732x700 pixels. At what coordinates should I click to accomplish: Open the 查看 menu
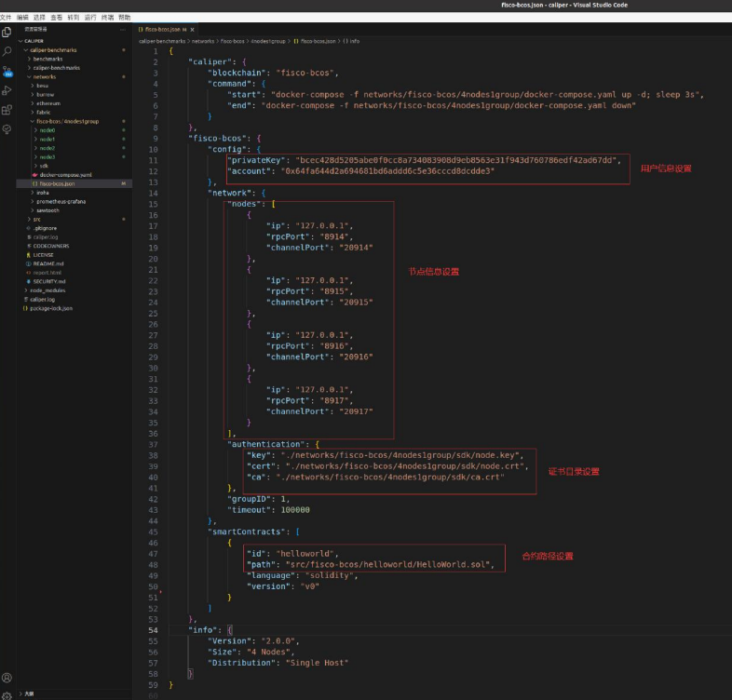coord(57,18)
